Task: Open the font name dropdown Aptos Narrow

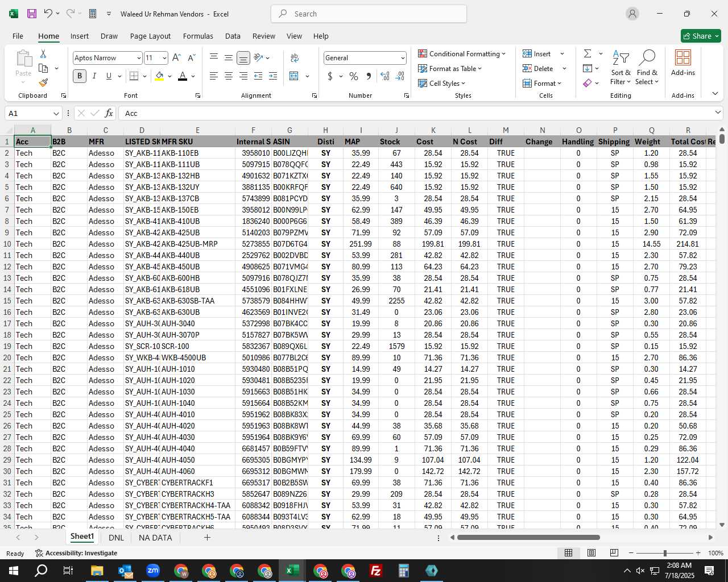Action: [x=138, y=58]
